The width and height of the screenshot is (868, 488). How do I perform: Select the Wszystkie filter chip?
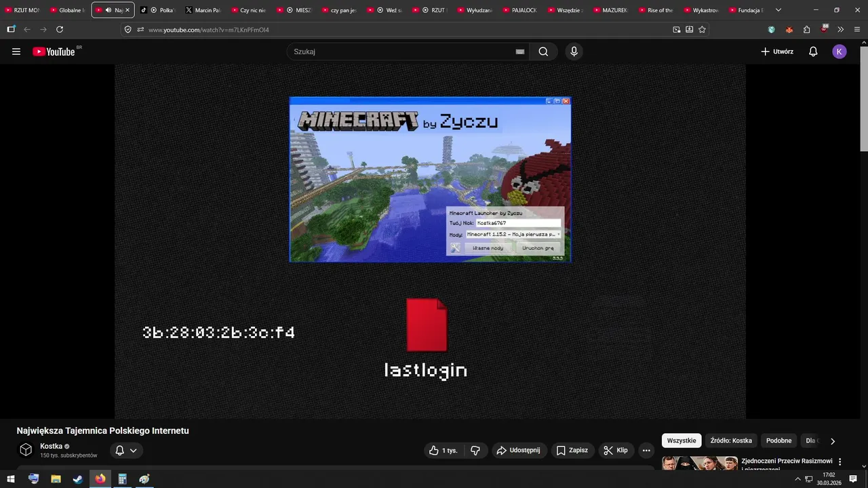point(682,441)
